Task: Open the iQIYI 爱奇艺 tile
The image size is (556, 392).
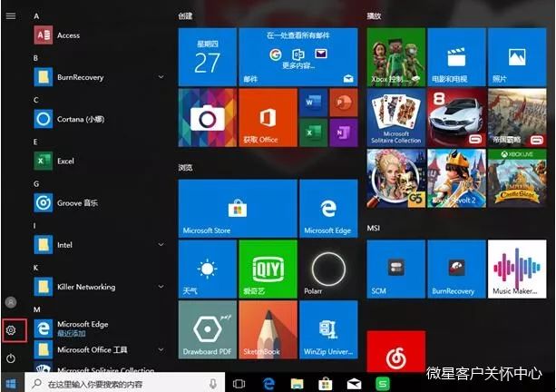Action: click(x=268, y=269)
